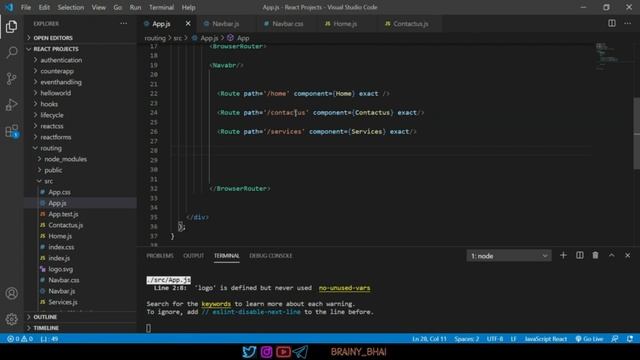Show the Output panel tab
Viewport: 640px width, 360px height.
click(x=193, y=256)
